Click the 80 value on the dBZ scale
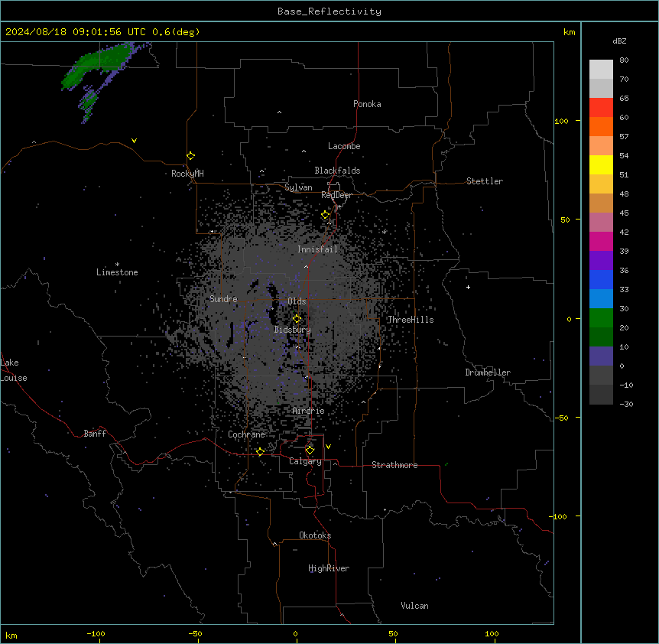Viewport: 659px width, 644px height. pyautogui.click(x=624, y=60)
